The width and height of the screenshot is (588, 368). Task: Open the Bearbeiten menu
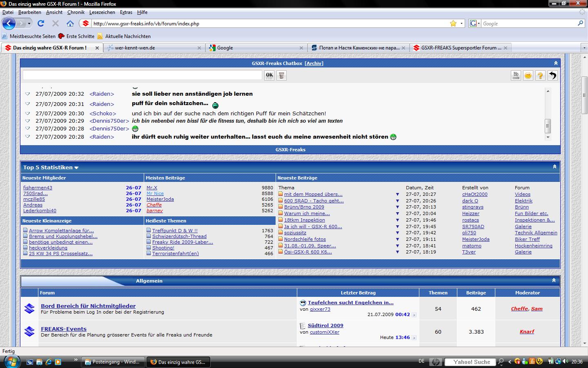click(29, 12)
